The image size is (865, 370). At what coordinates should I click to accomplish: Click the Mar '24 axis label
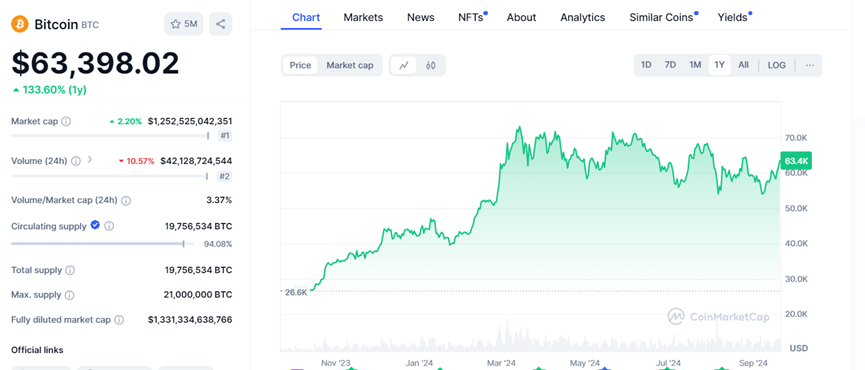pyautogui.click(x=502, y=363)
